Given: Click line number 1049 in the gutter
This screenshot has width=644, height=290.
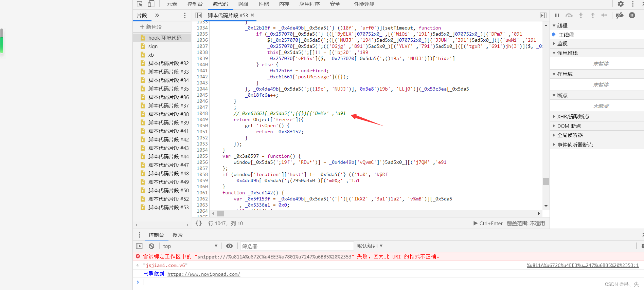Looking at the screenshot, I should pos(202,119).
